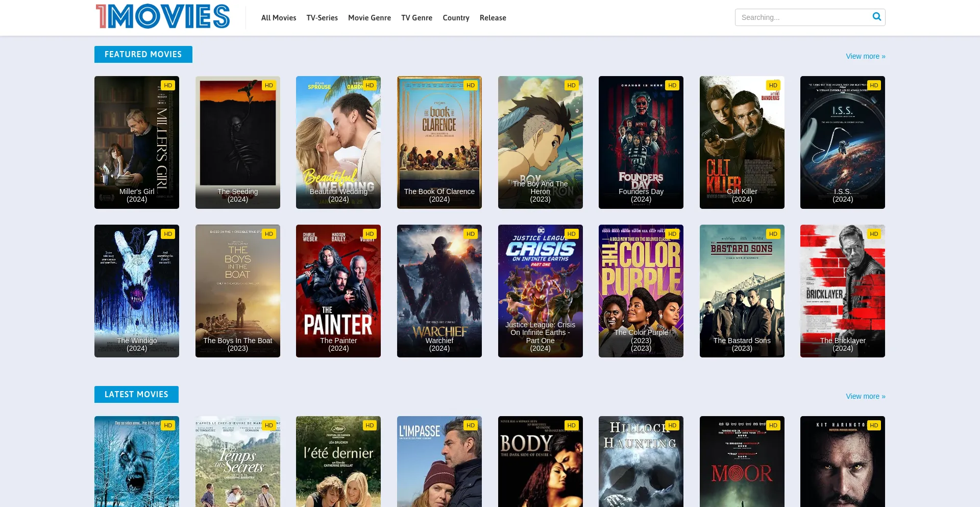The height and width of the screenshot is (507, 980).
Task: Open Founders Day (2024) poster
Action: tap(641, 142)
